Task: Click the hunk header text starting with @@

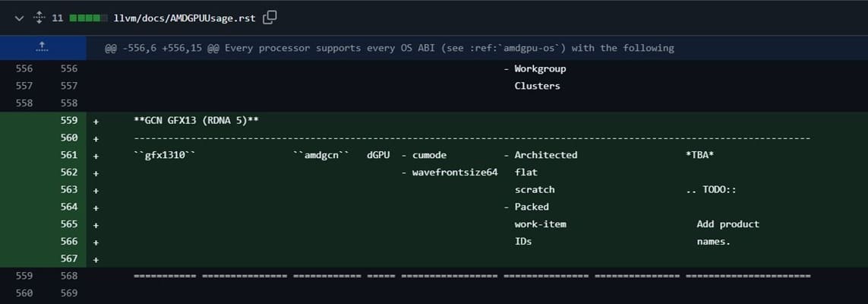Action: [x=389, y=48]
